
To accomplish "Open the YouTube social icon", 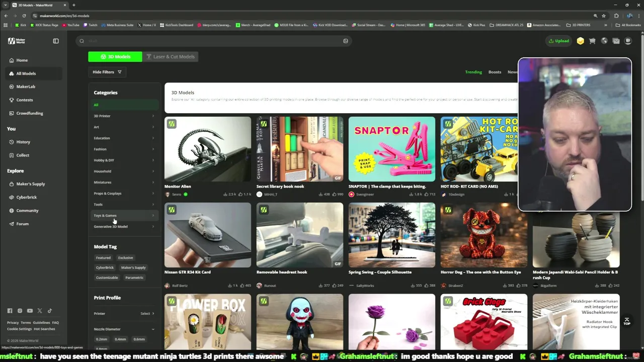I will tap(30, 311).
